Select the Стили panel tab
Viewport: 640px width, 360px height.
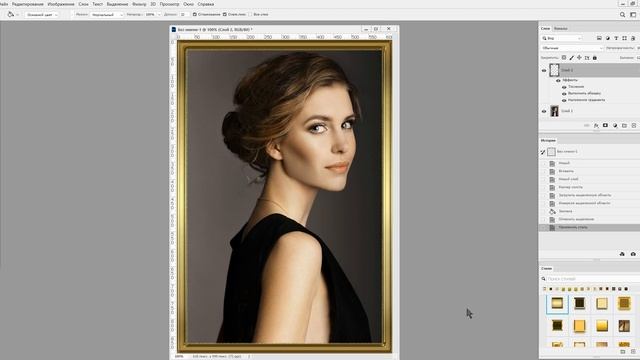547,269
